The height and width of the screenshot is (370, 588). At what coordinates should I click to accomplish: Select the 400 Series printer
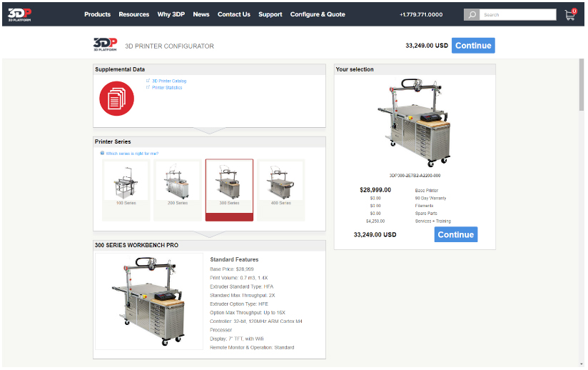click(281, 190)
